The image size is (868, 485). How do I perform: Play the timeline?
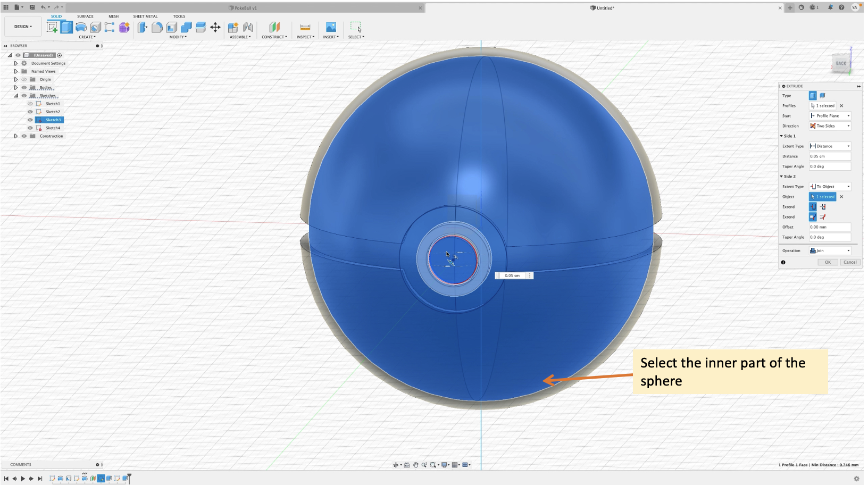23,479
